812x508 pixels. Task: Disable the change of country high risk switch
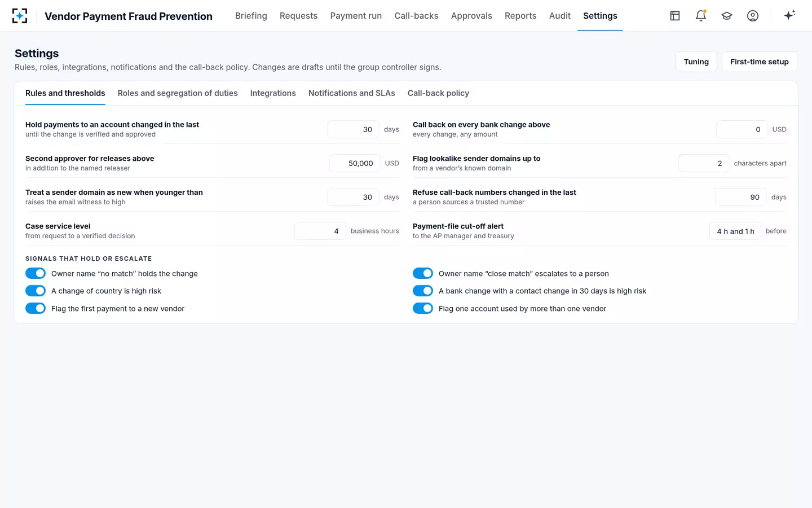click(x=36, y=291)
